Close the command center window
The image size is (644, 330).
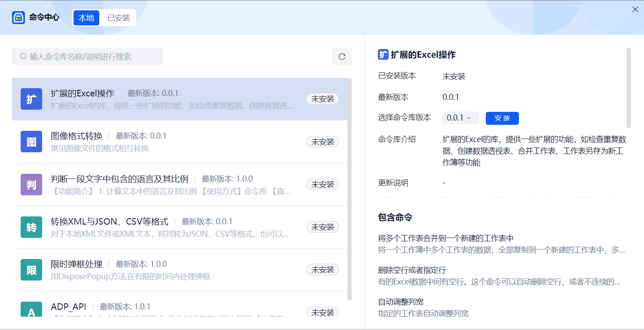(x=635, y=9)
